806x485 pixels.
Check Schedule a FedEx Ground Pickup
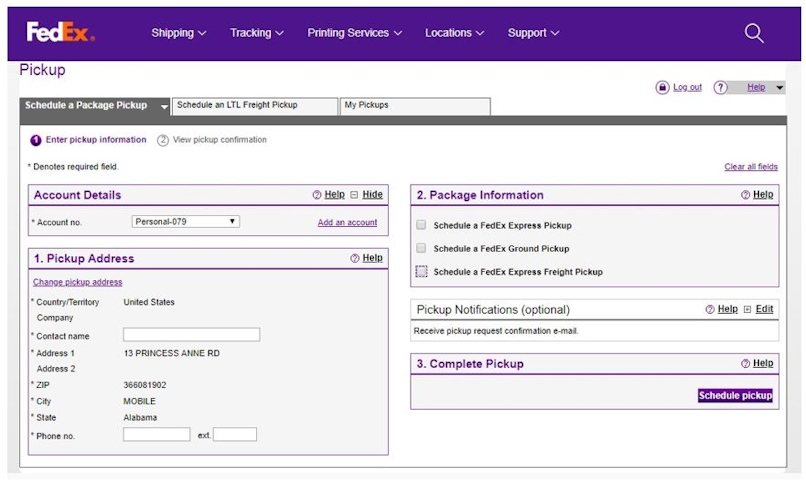click(421, 248)
